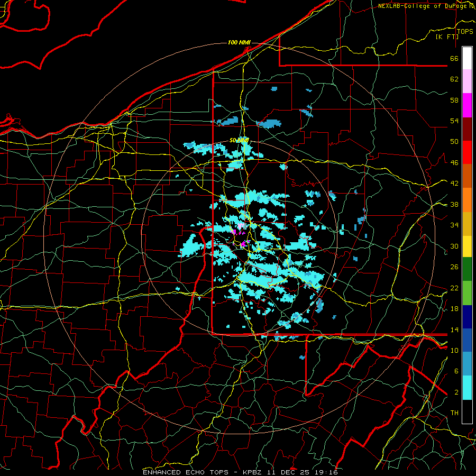This screenshot has height=476, width=476.
Task: Click the "50 NMI" range ring label
Action: click(x=239, y=140)
